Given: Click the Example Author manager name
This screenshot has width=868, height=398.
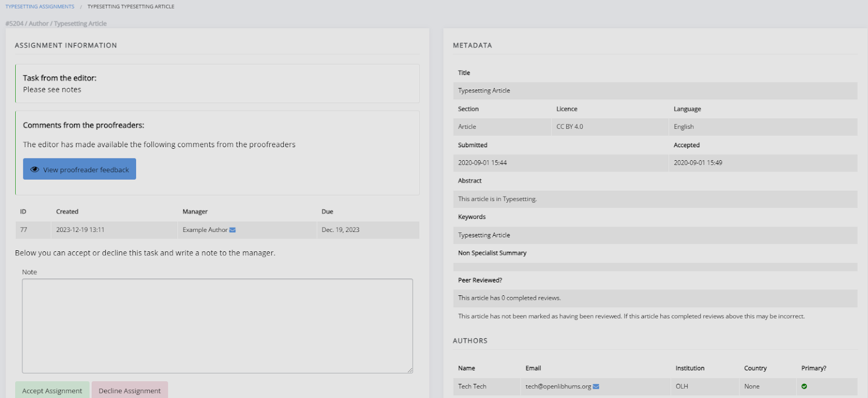Looking at the screenshot, I should tap(205, 230).
